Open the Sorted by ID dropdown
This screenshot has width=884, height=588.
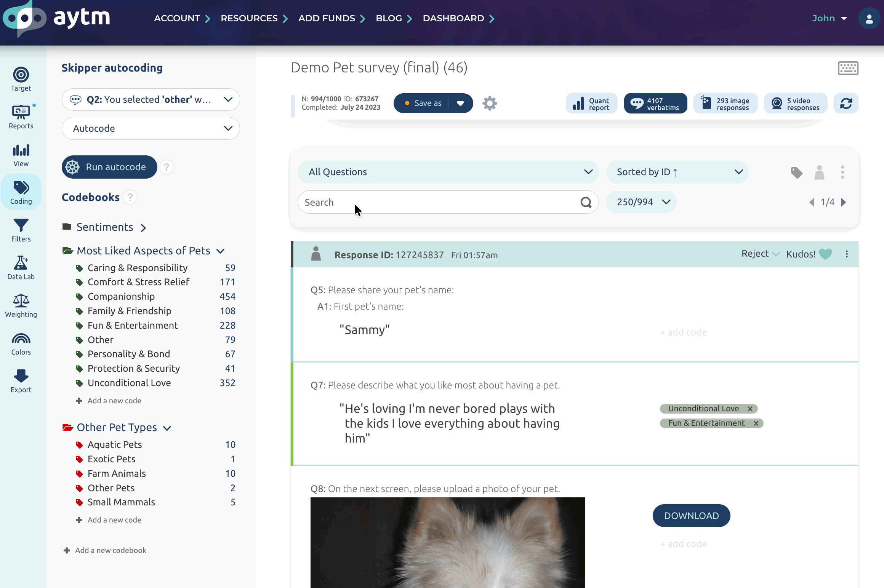pos(677,172)
